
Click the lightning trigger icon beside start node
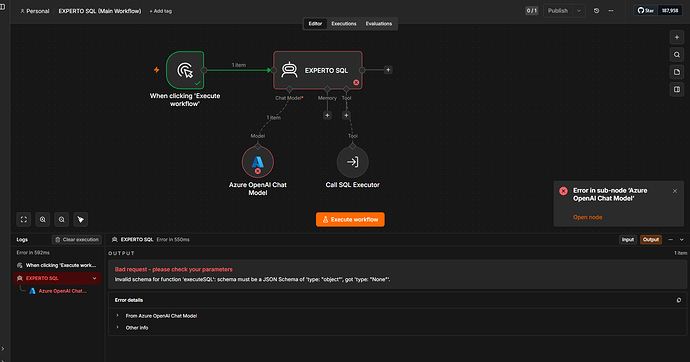point(156,69)
